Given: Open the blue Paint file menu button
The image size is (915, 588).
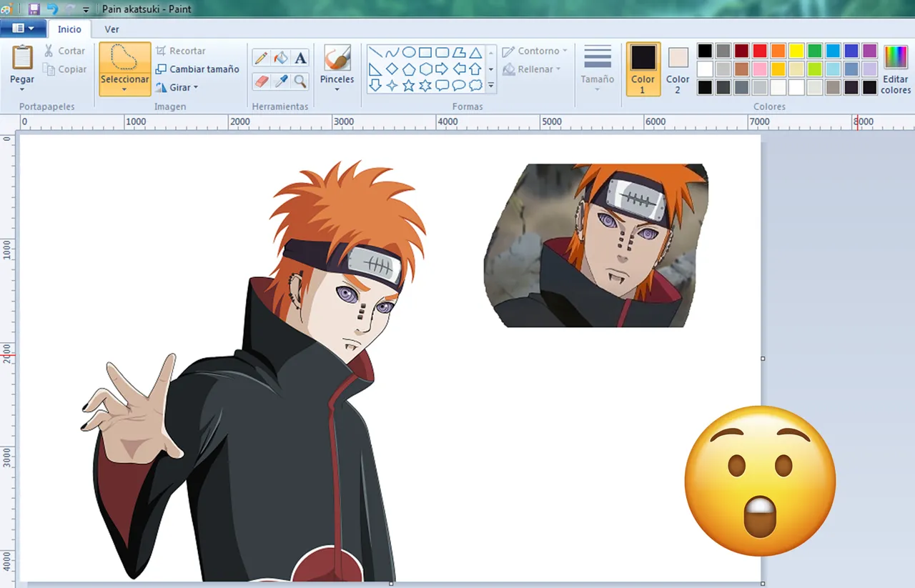Looking at the screenshot, I should [x=24, y=29].
